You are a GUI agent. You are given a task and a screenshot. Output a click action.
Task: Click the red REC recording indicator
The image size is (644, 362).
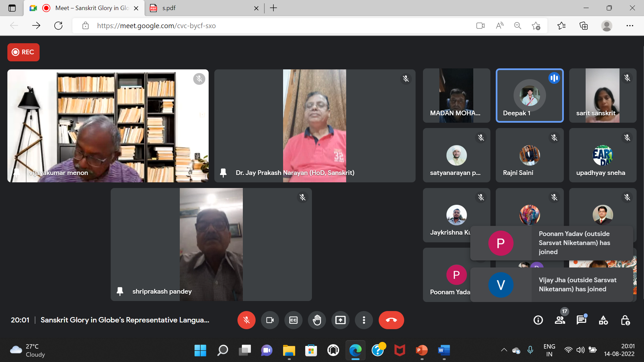23,52
